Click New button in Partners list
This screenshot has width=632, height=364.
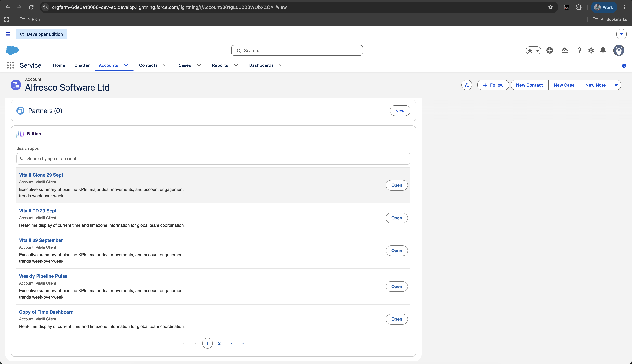[x=400, y=111]
